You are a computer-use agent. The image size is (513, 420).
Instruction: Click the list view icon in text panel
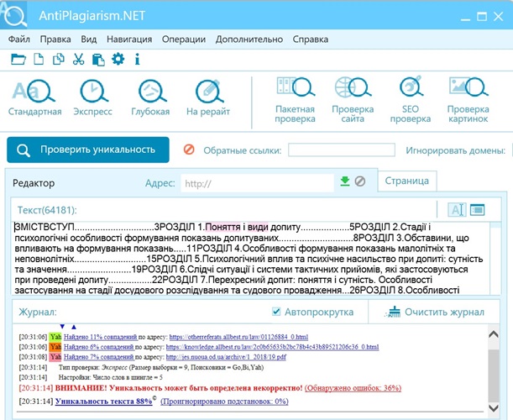(x=478, y=209)
